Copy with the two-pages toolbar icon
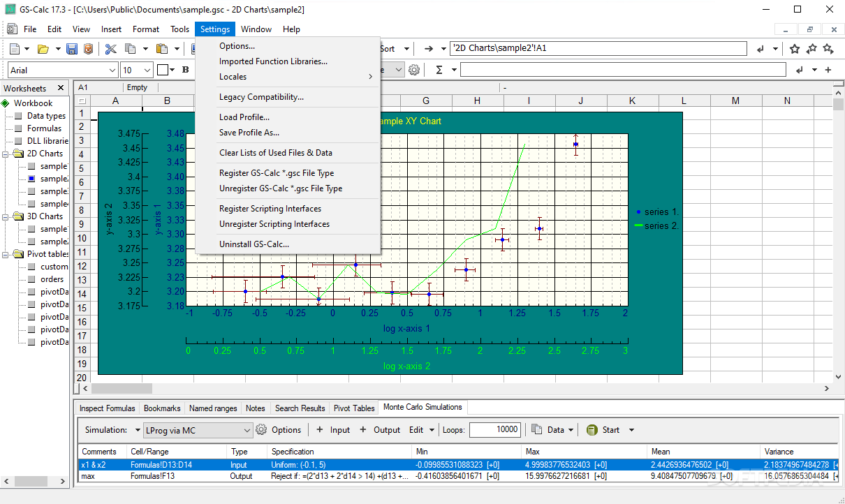The height and width of the screenshot is (504, 845). (x=130, y=49)
